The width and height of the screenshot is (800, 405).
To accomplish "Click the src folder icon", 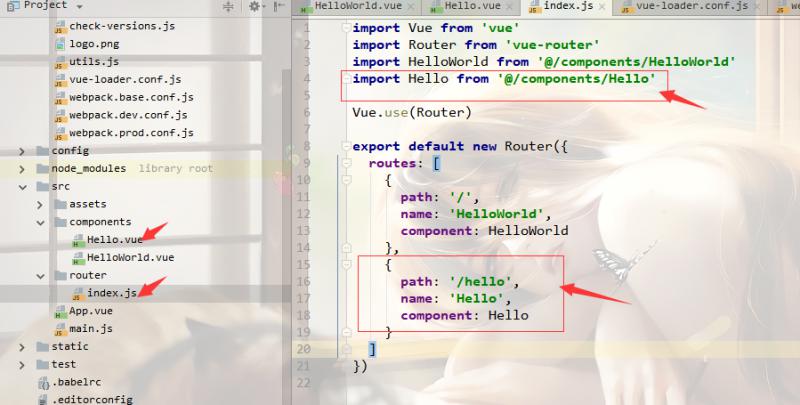I will point(43,187).
